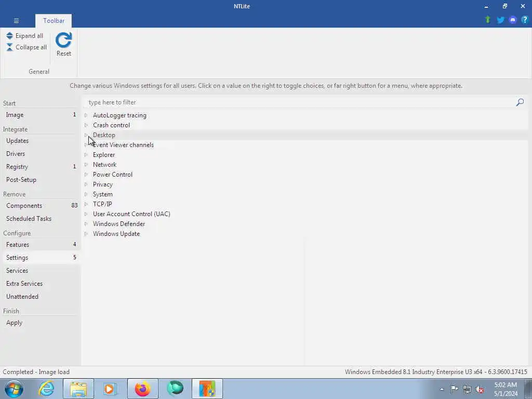Open the Updates page in sidebar
This screenshot has height=399, width=532.
point(41,140)
